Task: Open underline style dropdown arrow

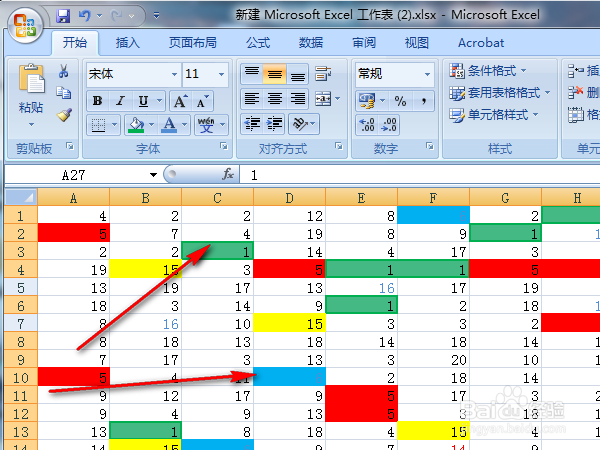Action: click(160, 101)
